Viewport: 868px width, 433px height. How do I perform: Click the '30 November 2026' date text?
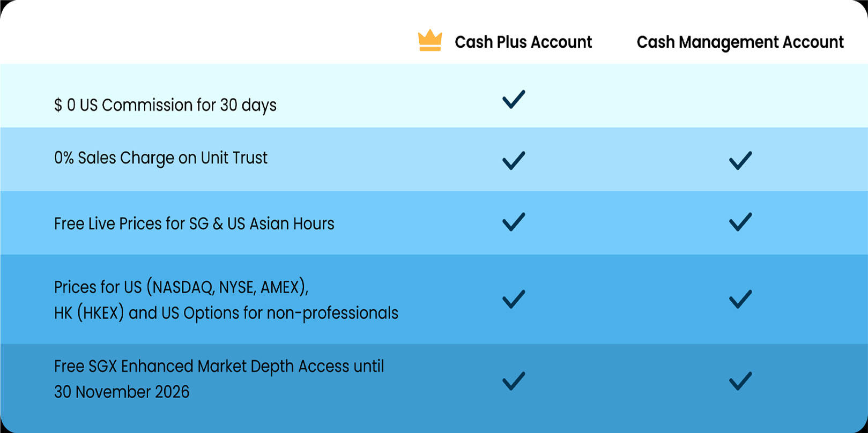tap(122, 392)
